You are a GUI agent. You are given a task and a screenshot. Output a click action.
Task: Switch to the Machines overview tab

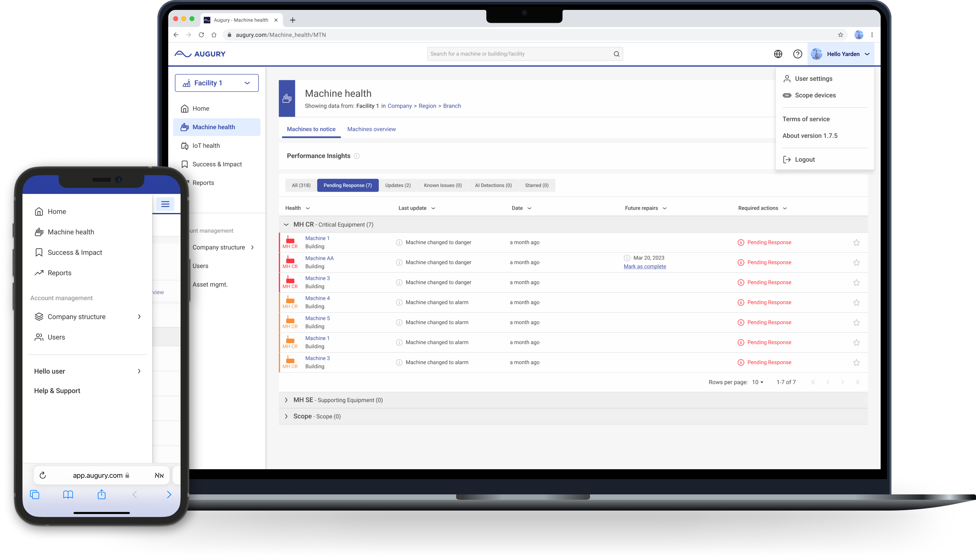click(x=372, y=129)
